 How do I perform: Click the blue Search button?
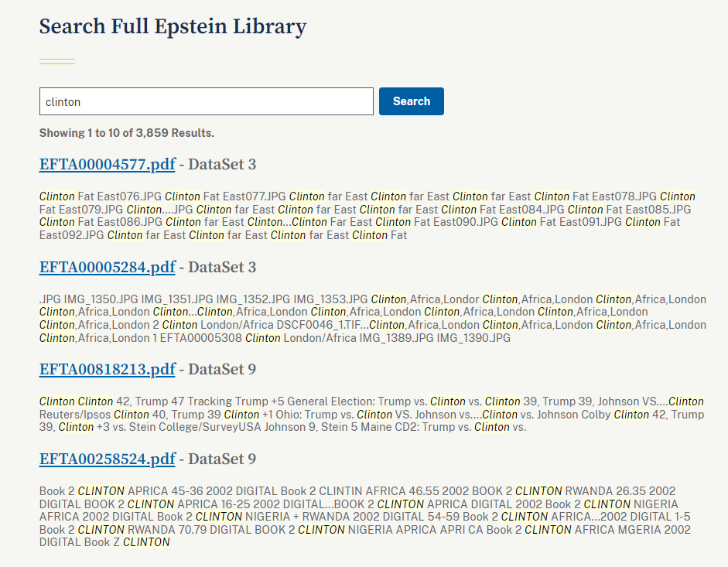(x=412, y=101)
